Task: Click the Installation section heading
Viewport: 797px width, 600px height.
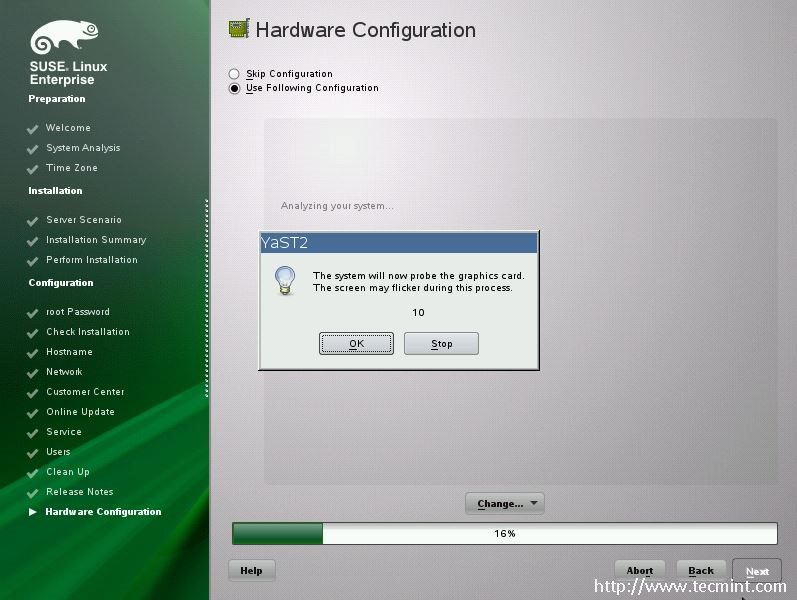Action: tap(55, 191)
